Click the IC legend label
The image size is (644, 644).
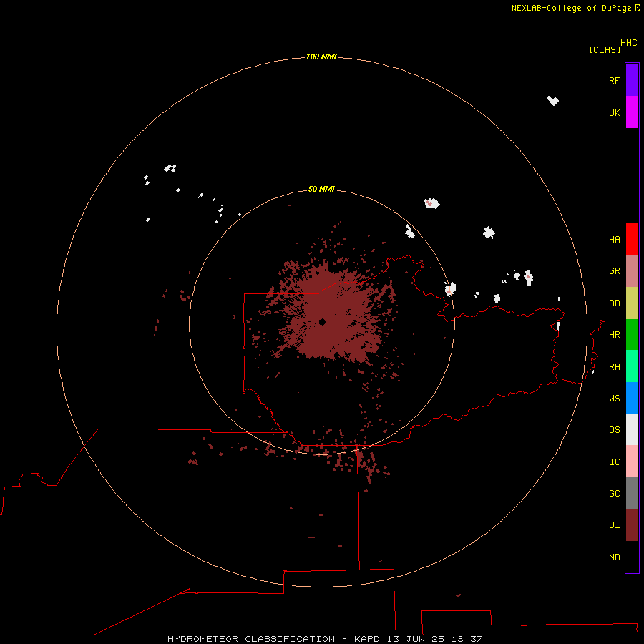point(614,462)
